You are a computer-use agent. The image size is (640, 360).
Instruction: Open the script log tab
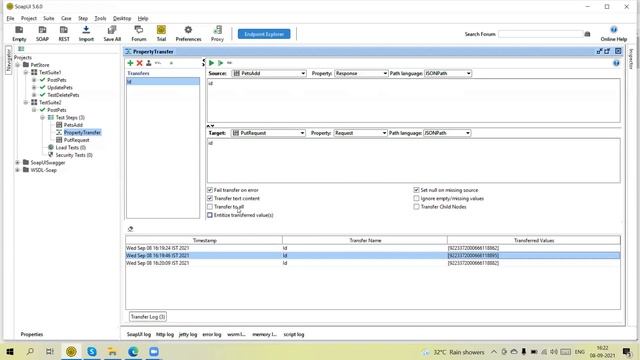tap(294, 334)
